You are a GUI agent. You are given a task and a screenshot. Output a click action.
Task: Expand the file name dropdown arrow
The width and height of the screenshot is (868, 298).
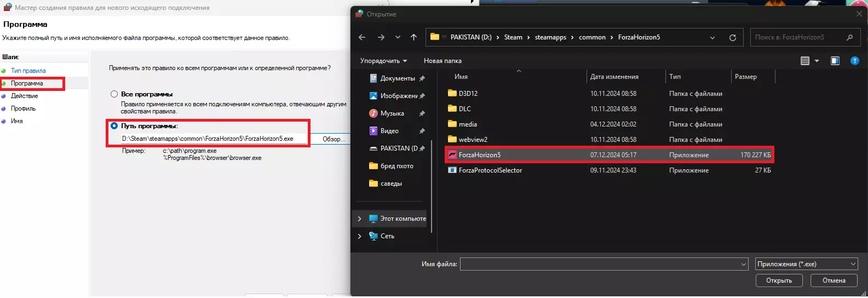click(743, 264)
